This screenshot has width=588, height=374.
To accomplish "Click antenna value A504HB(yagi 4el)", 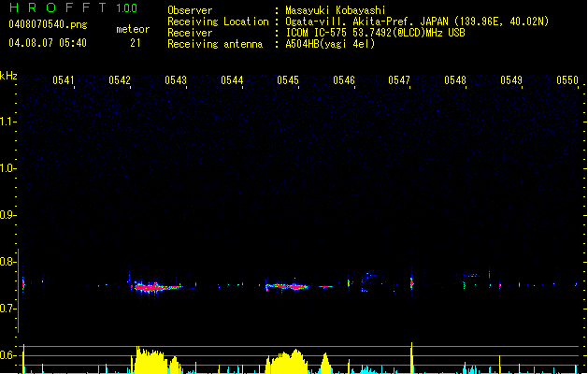I will (330, 44).
